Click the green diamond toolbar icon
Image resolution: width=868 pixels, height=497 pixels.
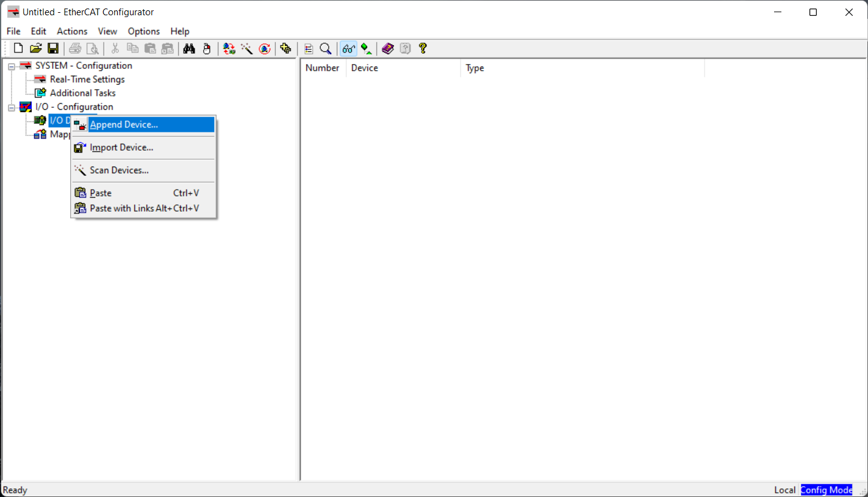[366, 49]
